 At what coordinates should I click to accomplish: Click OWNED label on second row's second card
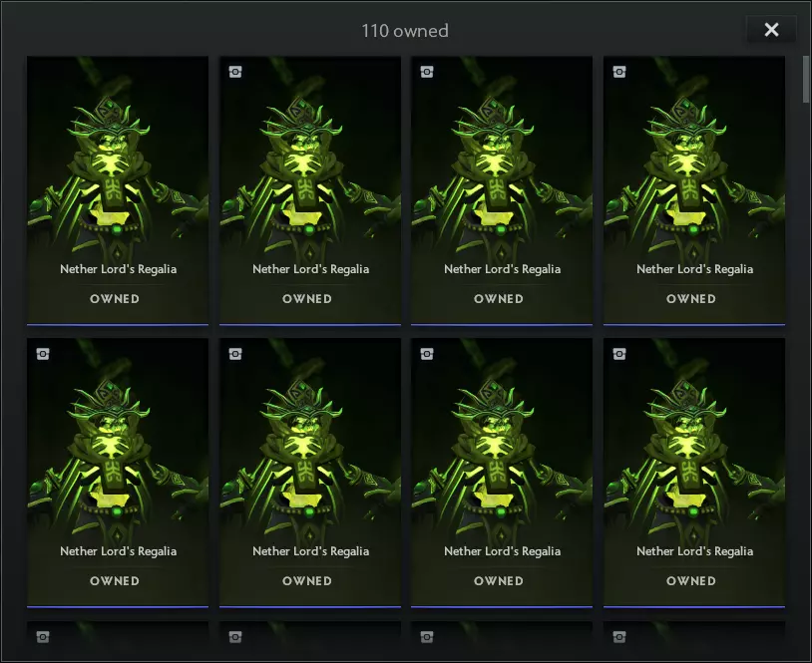click(x=307, y=581)
